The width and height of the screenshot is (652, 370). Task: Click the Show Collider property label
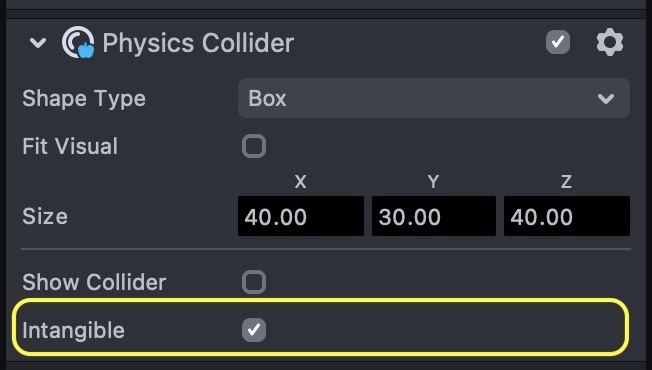point(94,282)
